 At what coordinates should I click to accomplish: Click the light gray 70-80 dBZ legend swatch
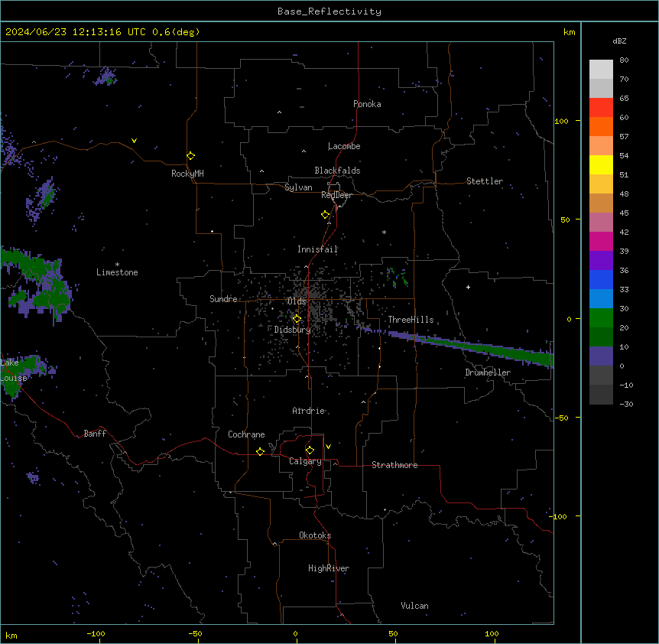(x=601, y=70)
